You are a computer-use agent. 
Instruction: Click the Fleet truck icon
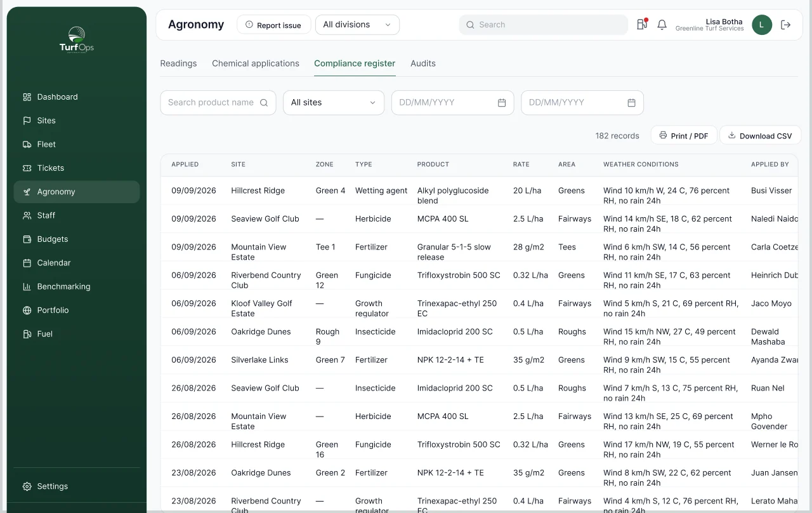27,145
